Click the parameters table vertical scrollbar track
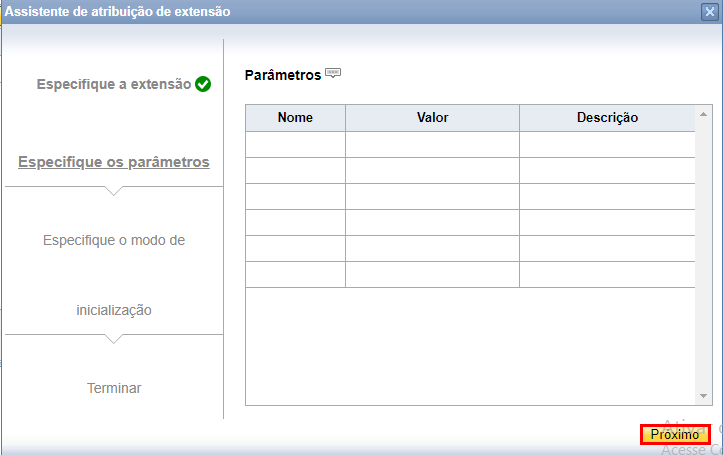Image resolution: width=723 pixels, height=455 pixels. pos(703,255)
